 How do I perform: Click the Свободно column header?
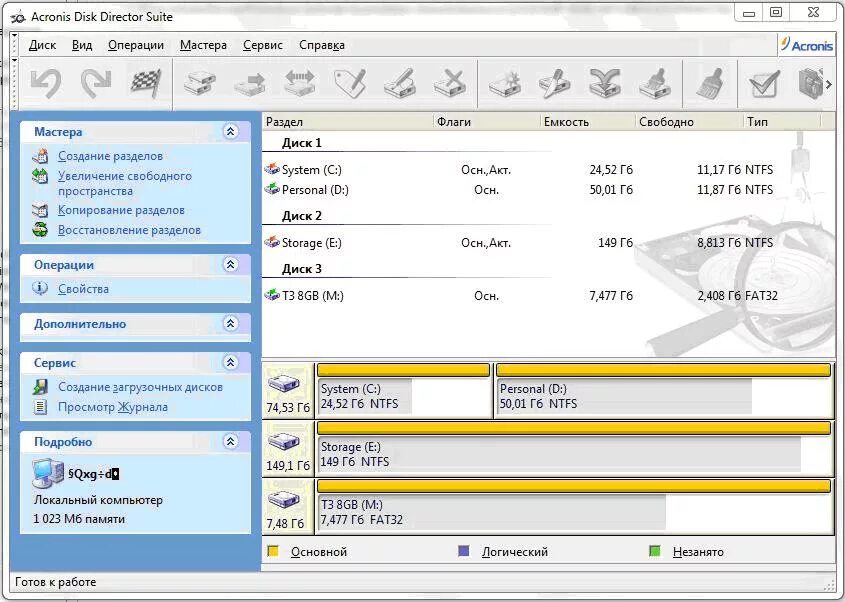click(689, 122)
